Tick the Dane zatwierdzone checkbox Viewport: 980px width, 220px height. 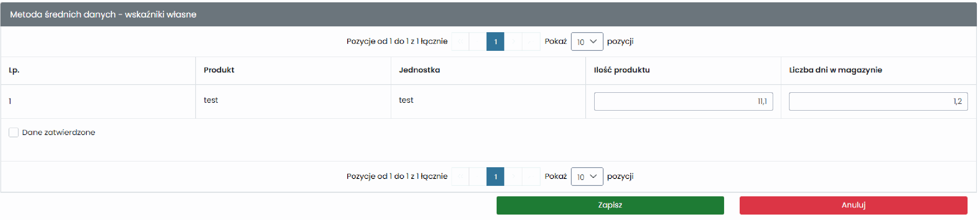[14, 132]
